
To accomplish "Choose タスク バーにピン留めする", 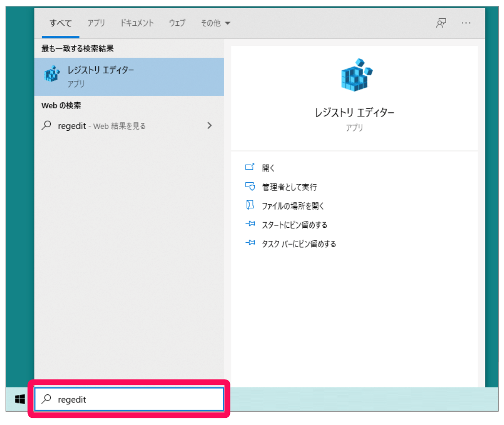I will (299, 244).
